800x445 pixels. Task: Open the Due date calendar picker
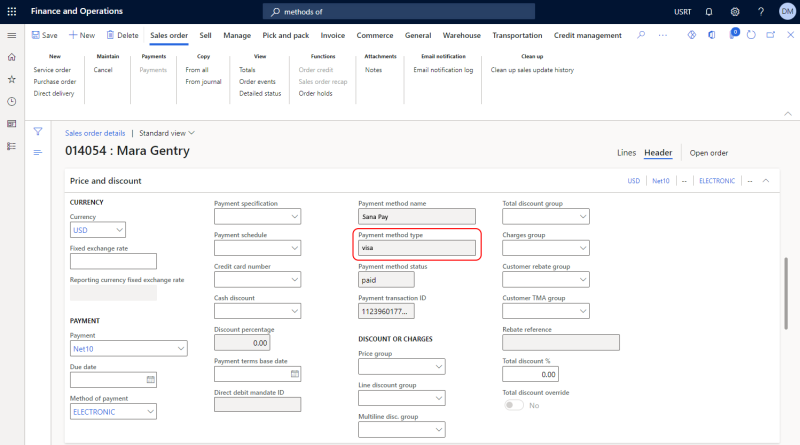point(151,379)
